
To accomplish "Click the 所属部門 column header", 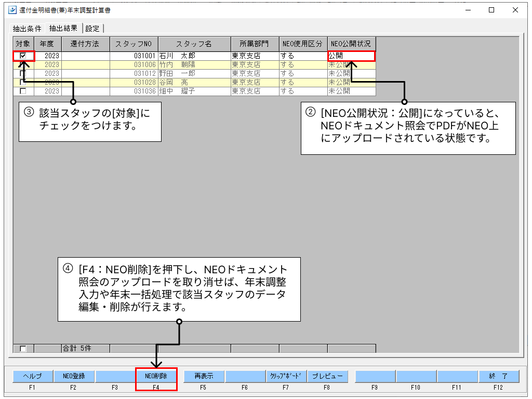I will [x=255, y=44].
